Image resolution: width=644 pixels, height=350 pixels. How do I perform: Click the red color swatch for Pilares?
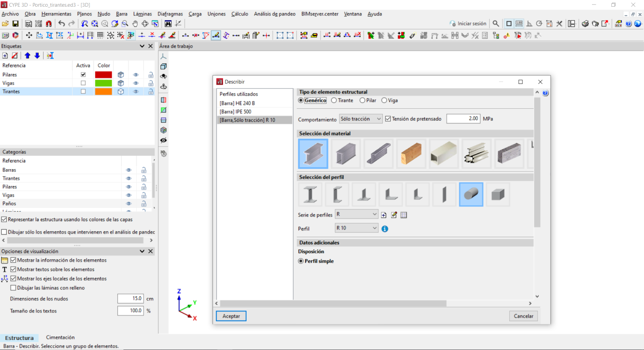(104, 75)
